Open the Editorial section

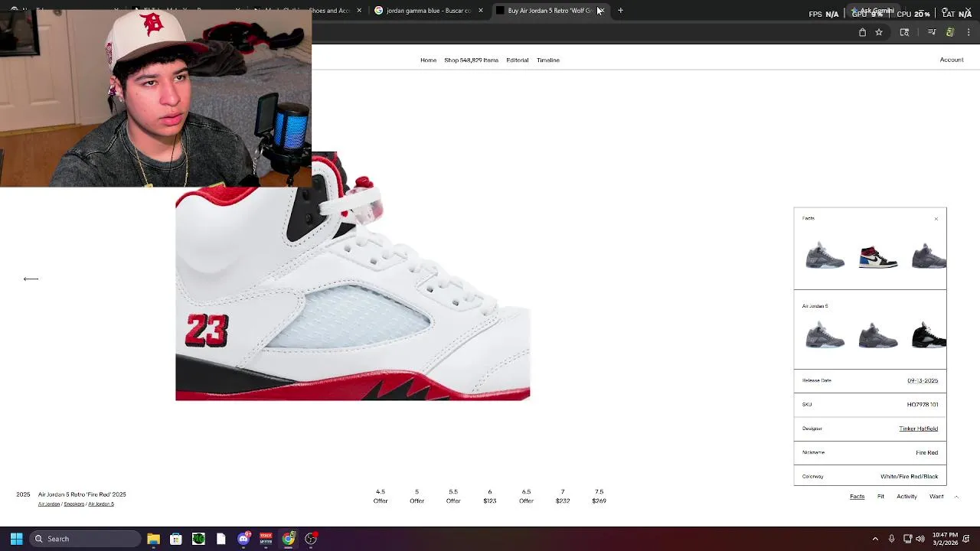tap(517, 60)
